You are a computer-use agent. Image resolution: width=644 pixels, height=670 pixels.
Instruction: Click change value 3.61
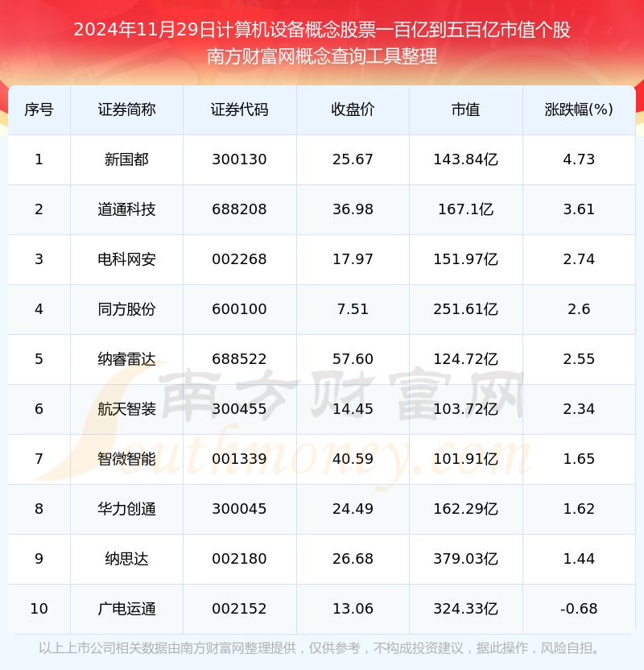click(579, 209)
